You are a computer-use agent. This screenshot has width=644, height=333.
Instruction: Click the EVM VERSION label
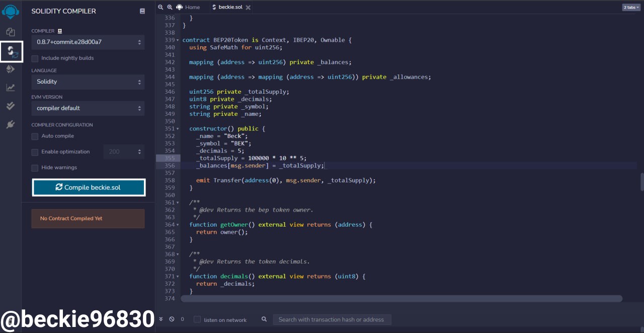point(47,97)
